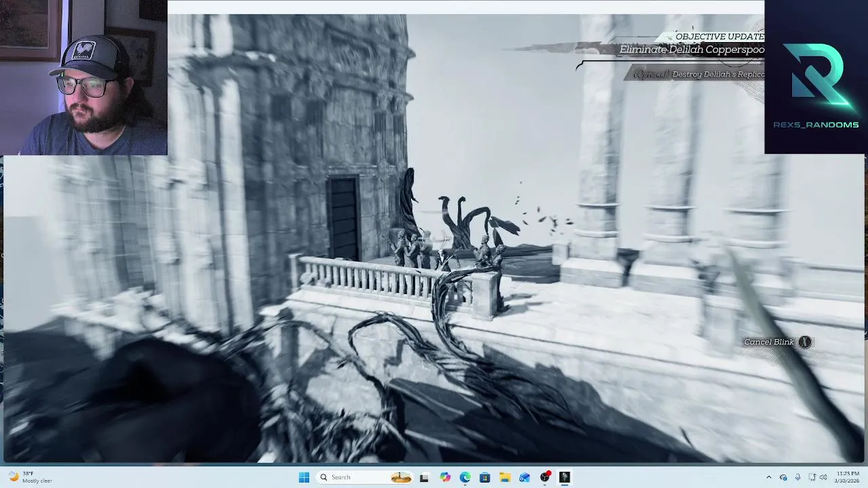Screen dimensions: 868x488
Task: Open the Windows Start menu
Action: 304,477
